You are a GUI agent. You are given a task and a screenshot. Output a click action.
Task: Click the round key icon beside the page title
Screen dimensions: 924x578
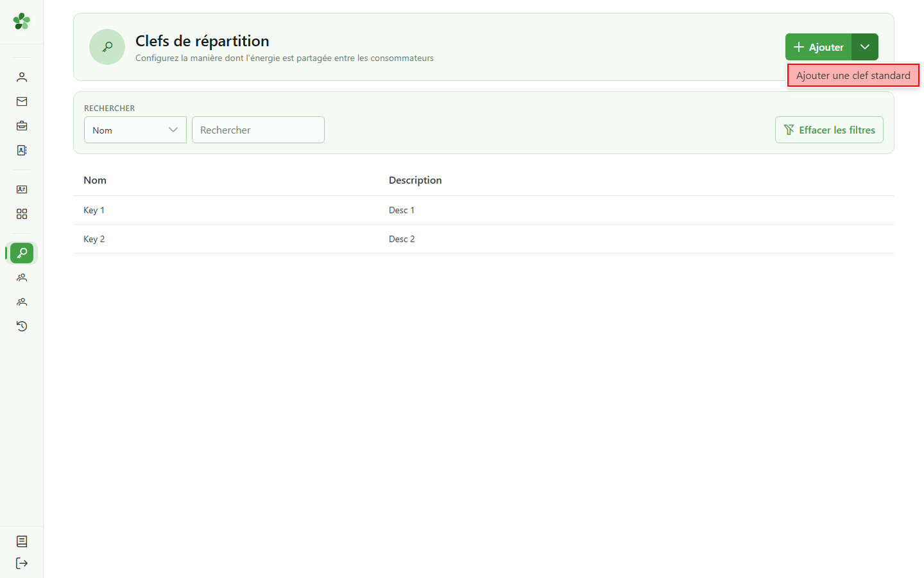[107, 47]
